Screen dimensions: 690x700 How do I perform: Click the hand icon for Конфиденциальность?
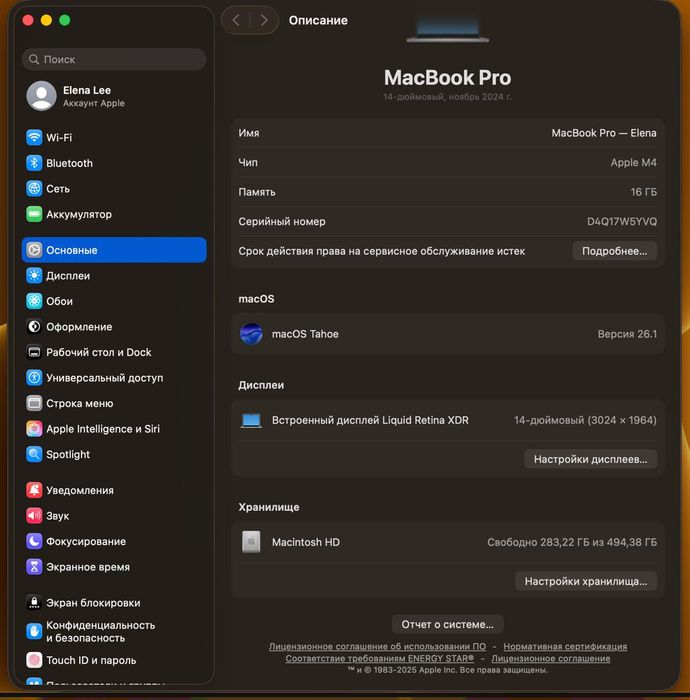pyautogui.click(x=34, y=631)
